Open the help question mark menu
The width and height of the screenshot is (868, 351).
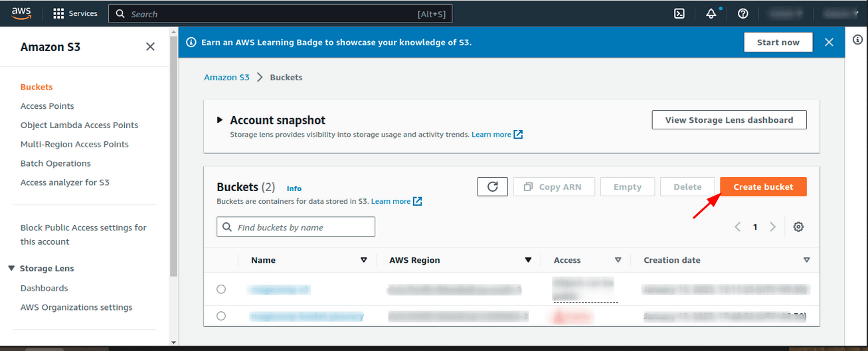pyautogui.click(x=743, y=13)
